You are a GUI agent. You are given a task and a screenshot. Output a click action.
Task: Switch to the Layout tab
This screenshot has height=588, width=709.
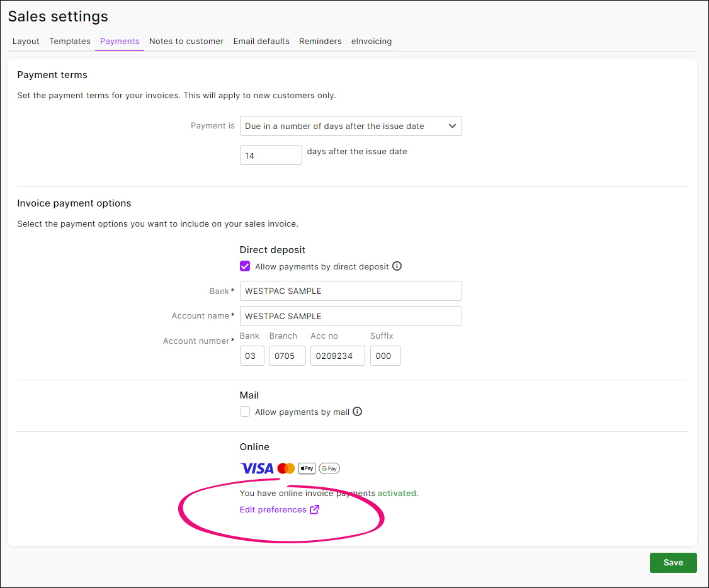(x=26, y=41)
